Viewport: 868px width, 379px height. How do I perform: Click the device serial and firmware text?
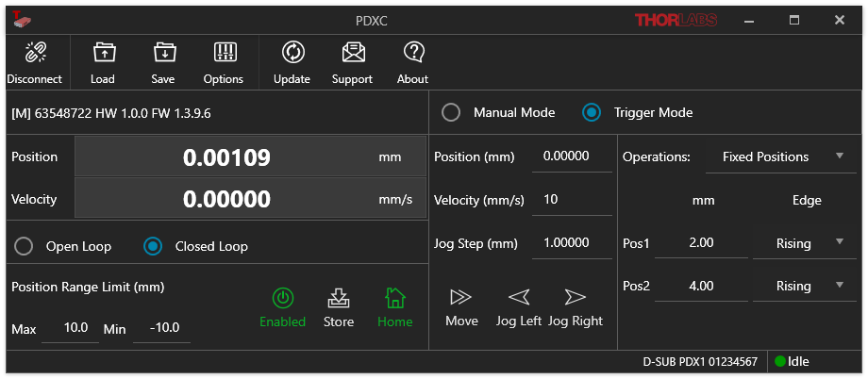click(x=110, y=114)
